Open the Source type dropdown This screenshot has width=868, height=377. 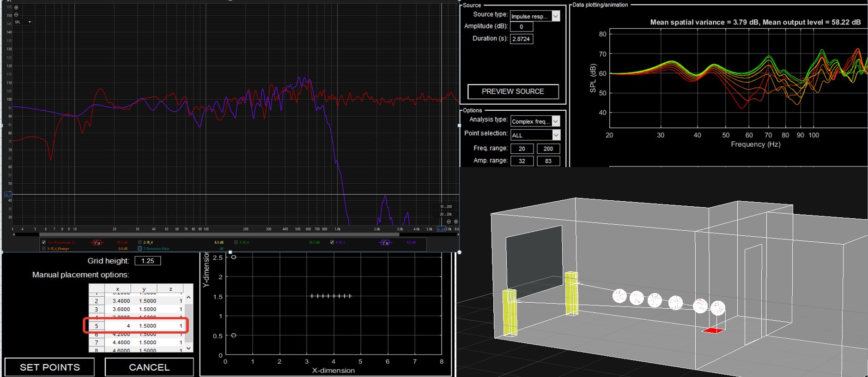556,16
